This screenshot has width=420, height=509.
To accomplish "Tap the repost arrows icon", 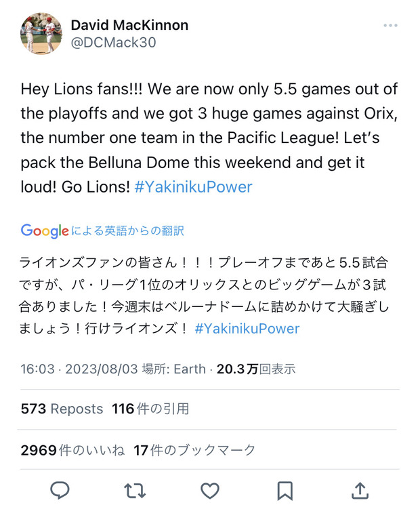I will 135,490.
